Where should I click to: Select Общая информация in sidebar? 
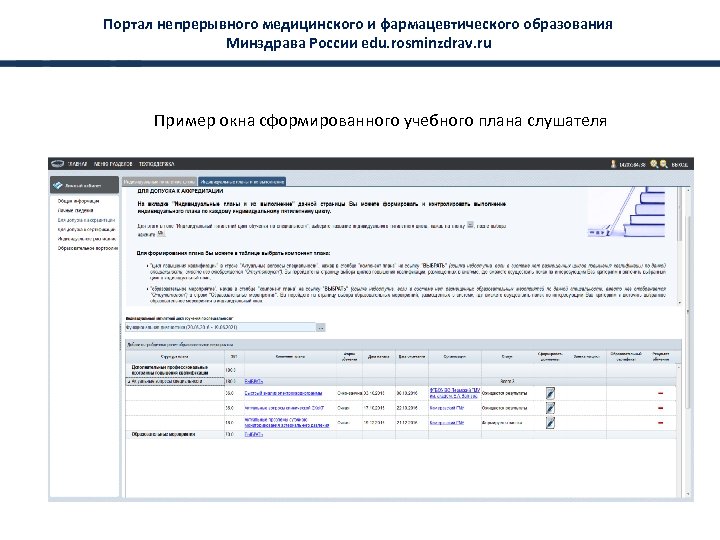tap(78, 201)
